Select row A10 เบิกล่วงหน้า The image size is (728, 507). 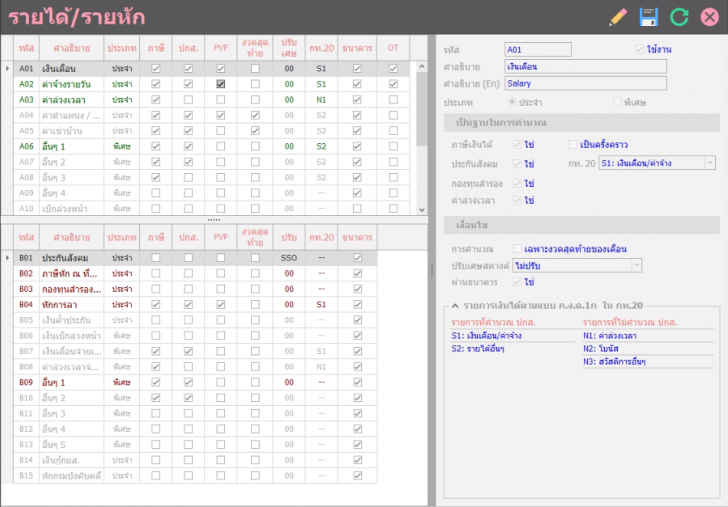(x=211, y=208)
